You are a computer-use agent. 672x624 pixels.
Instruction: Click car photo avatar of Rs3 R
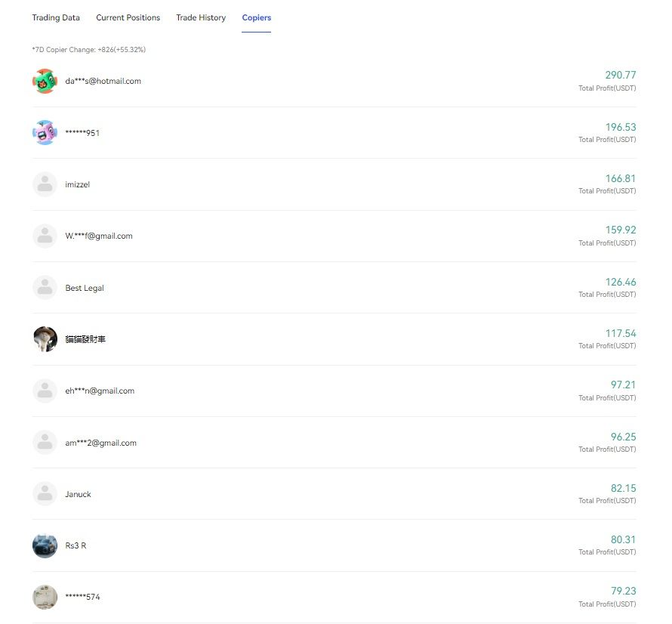45,545
